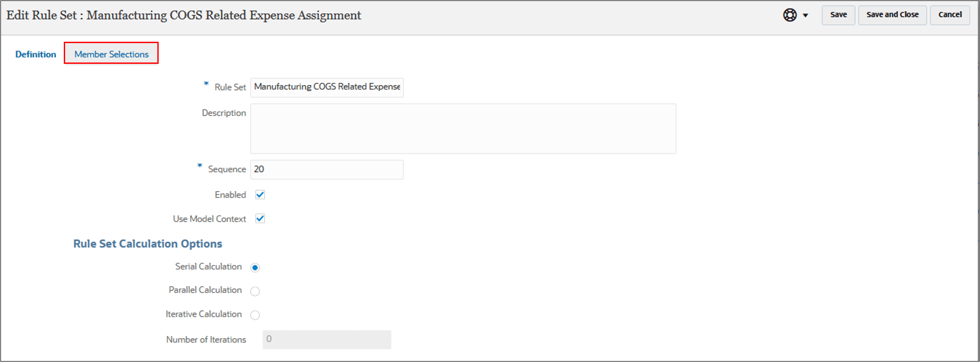Click into the Rule Set name field
The width and height of the screenshot is (980, 362).
326,87
